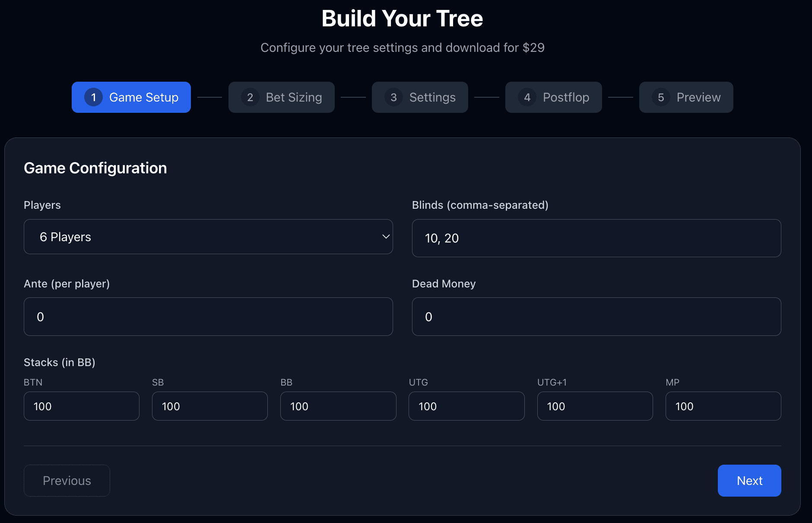812x523 pixels.
Task: Click the BB stack field
Action: [x=338, y=406]
